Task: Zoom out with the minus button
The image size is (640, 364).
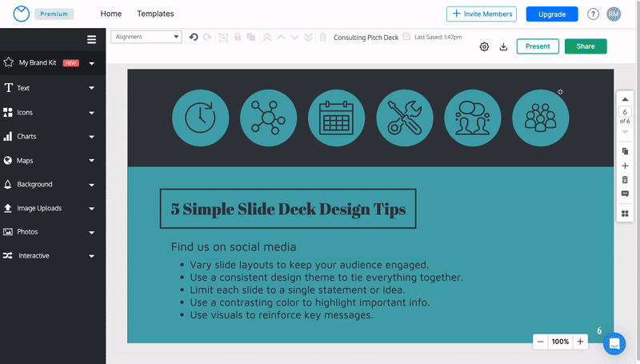Action: coord(541,342)
